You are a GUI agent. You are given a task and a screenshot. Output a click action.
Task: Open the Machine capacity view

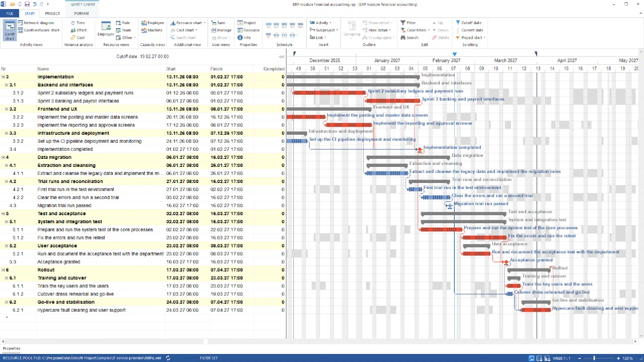[x=151, y=30]
